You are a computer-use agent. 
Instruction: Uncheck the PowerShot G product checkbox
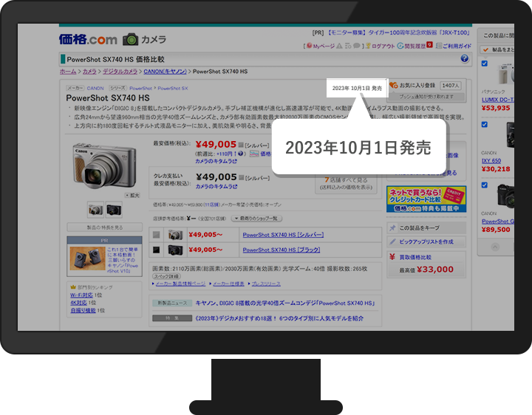tap(485, 185)
